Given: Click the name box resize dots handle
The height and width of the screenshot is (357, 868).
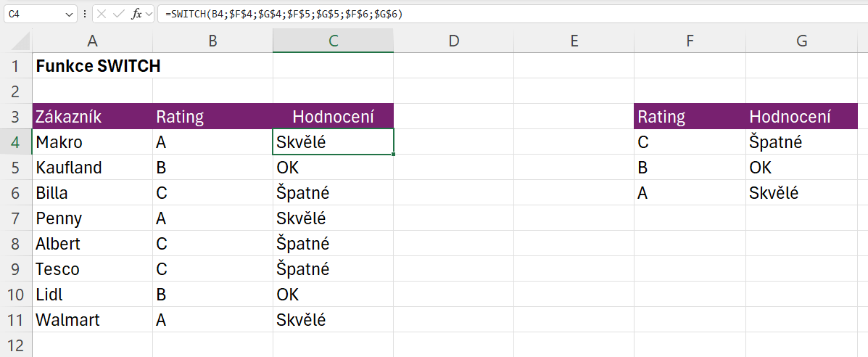Looking at the screenshot, I should [86, 15].
